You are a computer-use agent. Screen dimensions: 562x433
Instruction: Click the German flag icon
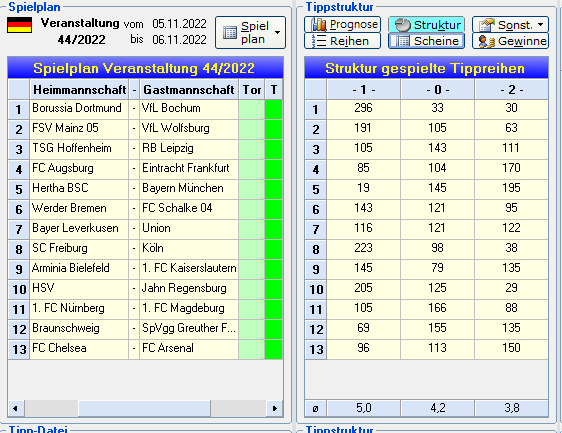20,25
